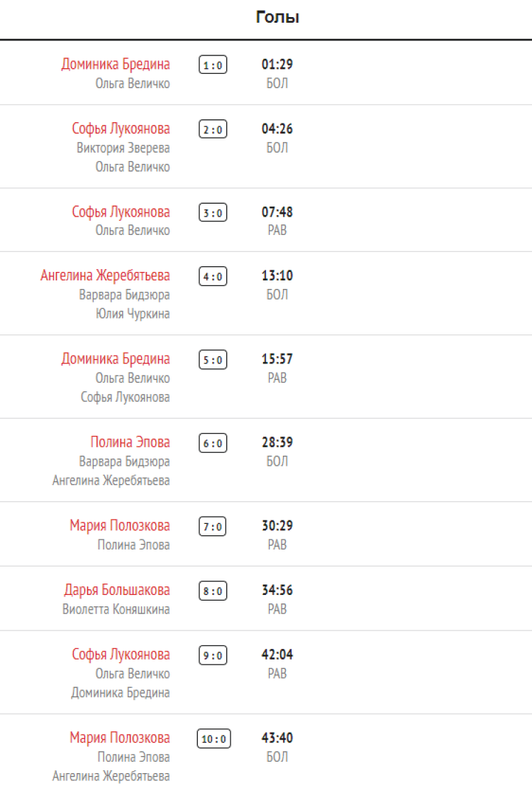Open scorer Доминика Бредина for the 1:0 goal
The height and width of the screenshot is (793, 532).
[116, 65]
